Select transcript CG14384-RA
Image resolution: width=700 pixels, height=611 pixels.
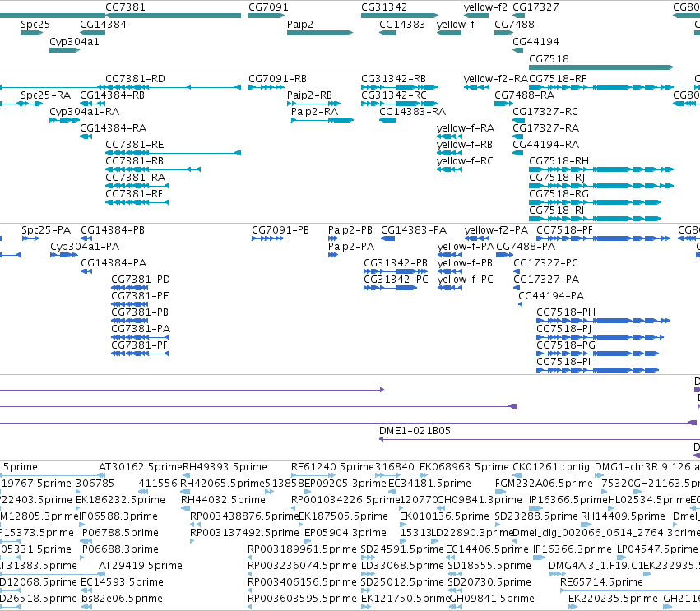pos(86,137)
